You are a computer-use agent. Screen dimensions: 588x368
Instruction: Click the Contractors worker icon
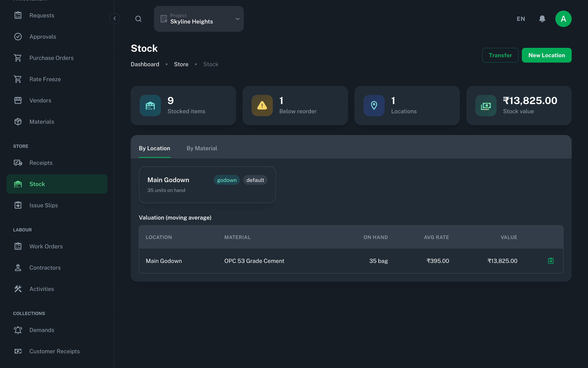coord(18,267)
